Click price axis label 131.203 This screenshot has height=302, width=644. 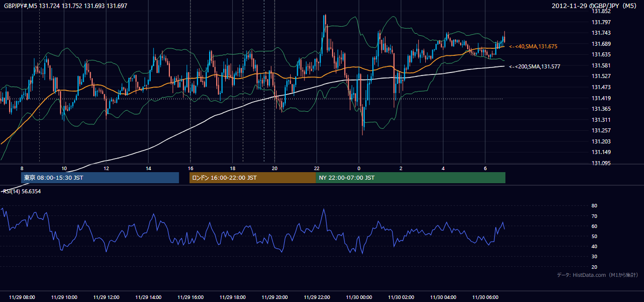[x=601, y=141]
